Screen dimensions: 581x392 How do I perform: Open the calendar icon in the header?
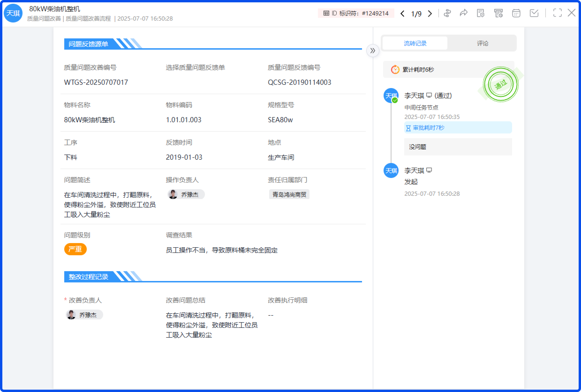[x=516, y=13]
